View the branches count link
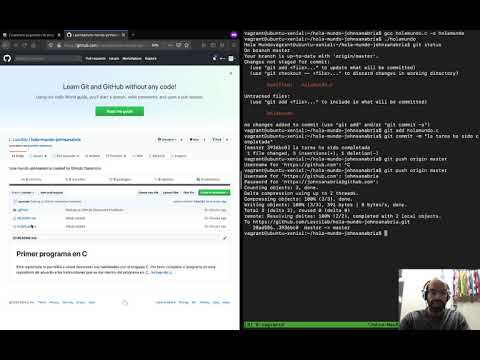The height and width of the screenshot is (360, 480). click(x=75, y=180)
